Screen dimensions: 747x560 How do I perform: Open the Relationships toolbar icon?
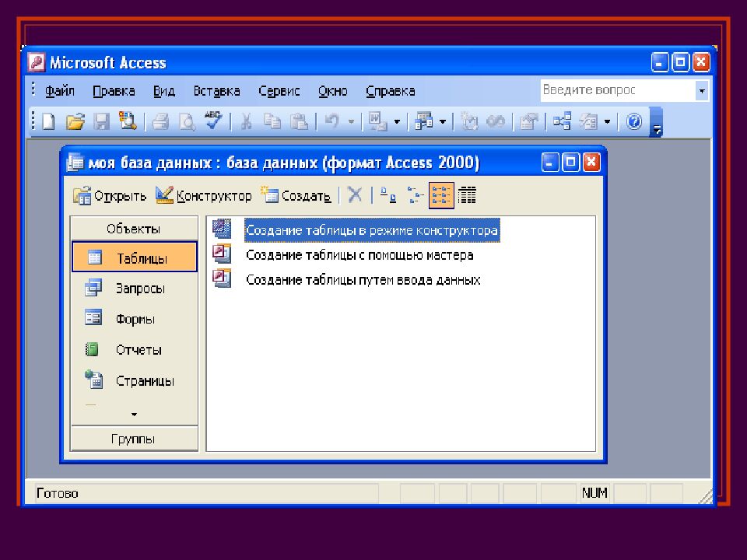coord(562,121)
